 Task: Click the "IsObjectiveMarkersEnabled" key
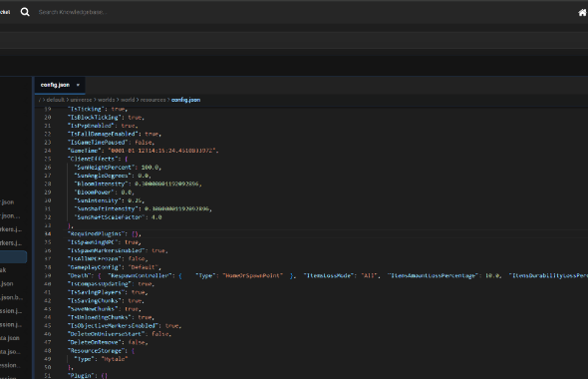click(x=113, y=326)
